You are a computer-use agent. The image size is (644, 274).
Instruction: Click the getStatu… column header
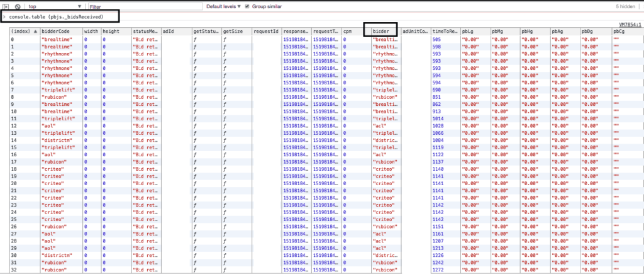[206, 31]
